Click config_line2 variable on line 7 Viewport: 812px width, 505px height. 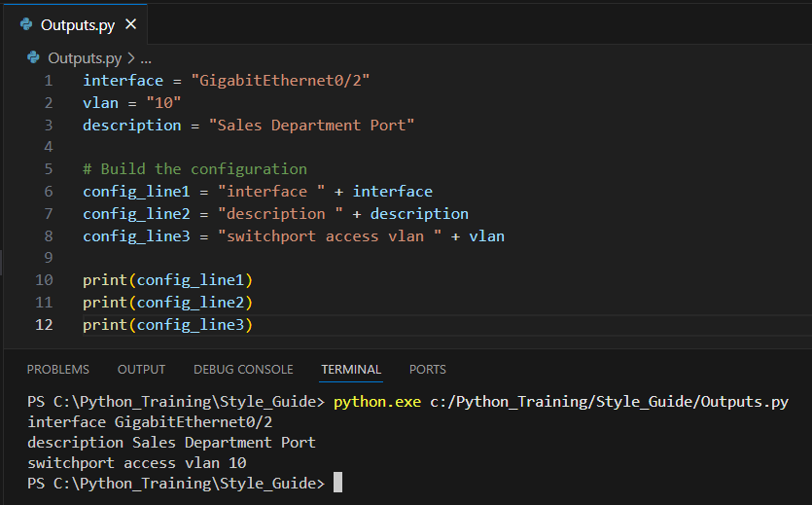pos(136,214)
